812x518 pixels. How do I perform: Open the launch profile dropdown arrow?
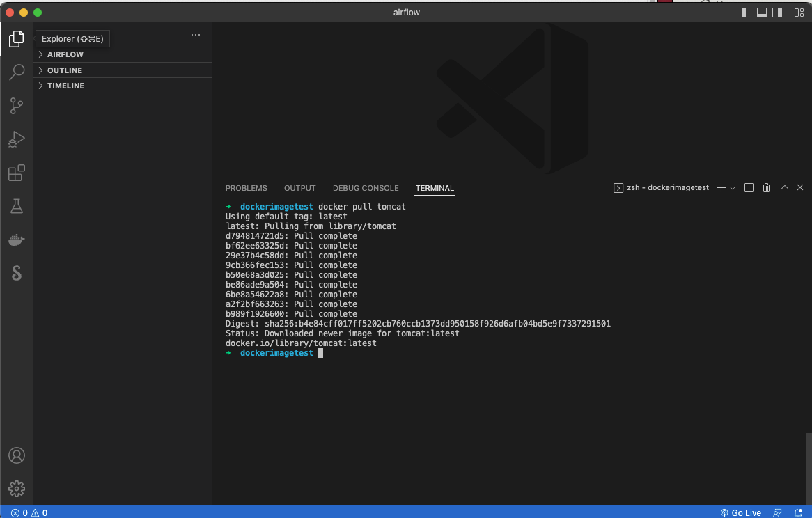coord(732,188)
